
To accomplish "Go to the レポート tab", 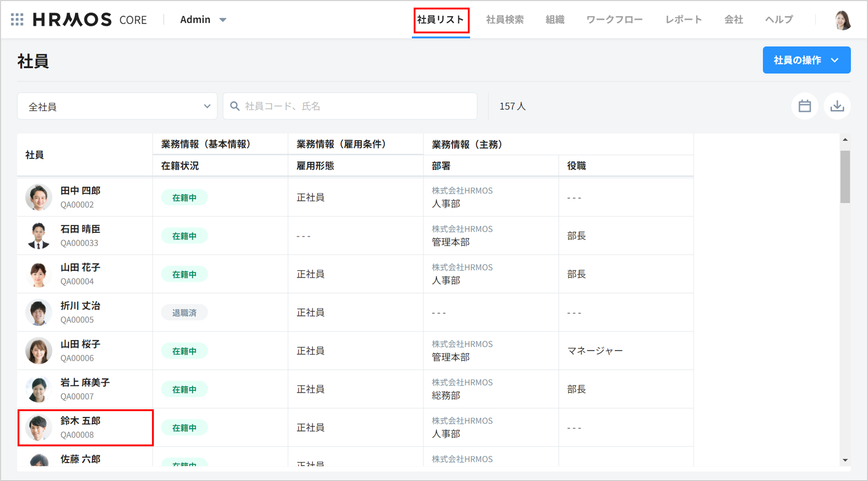I will (x=683, y=19).
